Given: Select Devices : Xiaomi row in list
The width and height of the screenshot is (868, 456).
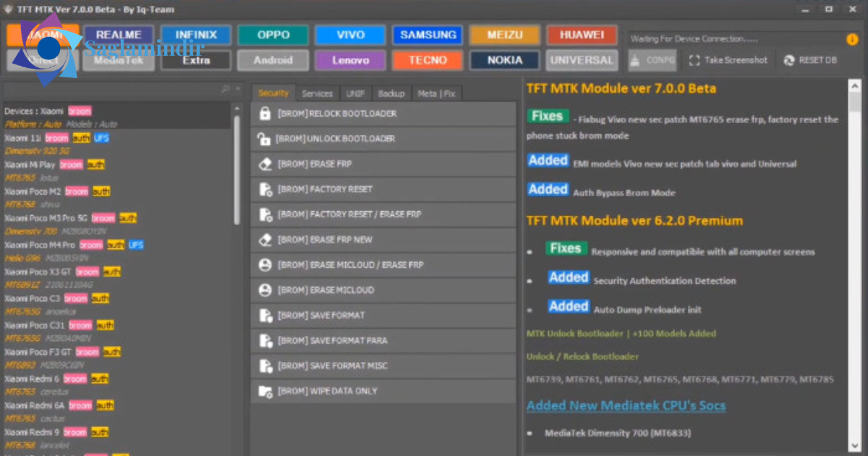Looking at the screenshot, I should (116, 111).
